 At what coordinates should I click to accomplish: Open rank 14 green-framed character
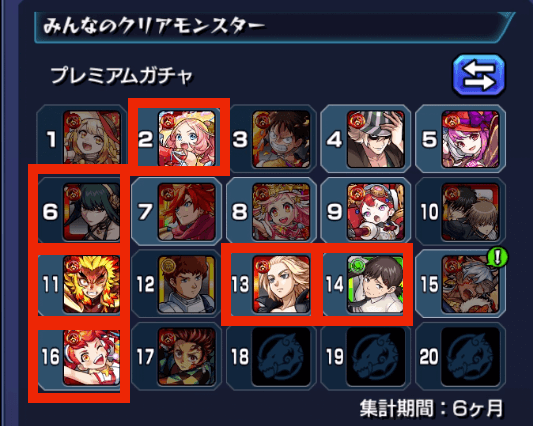[376, 284]
